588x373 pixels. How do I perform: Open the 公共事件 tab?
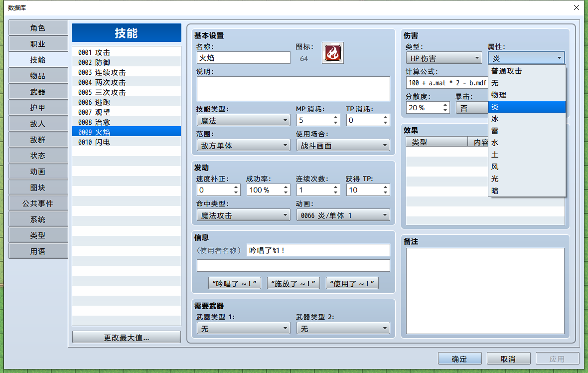(38, 203)
